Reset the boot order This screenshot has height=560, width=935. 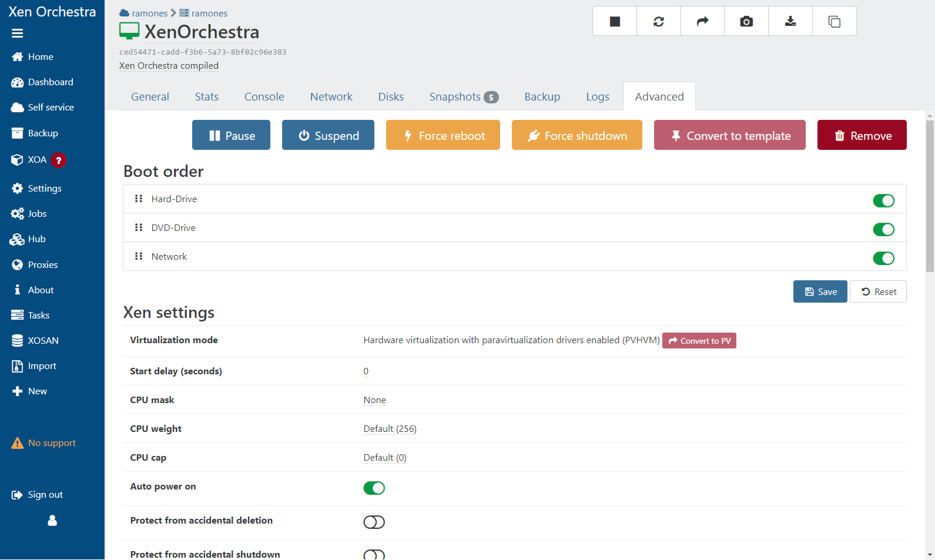pyautogui.click(x=878, y=291)
